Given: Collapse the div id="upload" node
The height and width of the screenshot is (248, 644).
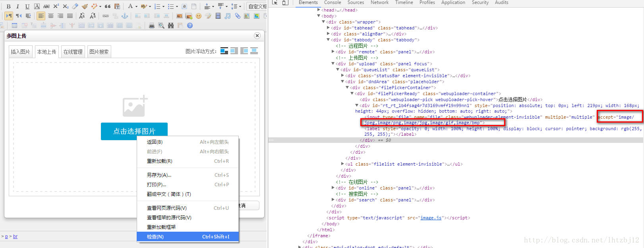Looking at the screenshot, I should pyautogui.click(x=333, y=64).
